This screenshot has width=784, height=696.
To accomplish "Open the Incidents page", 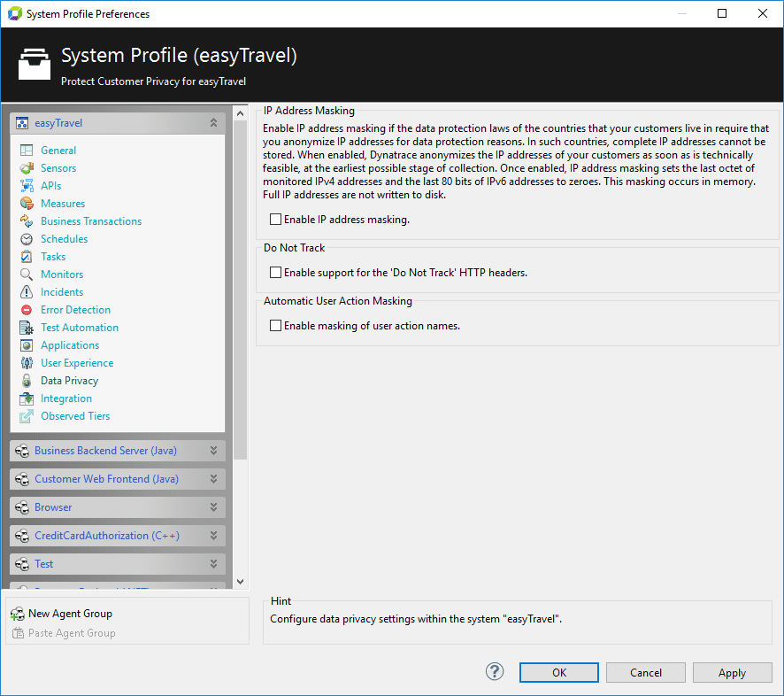I will click(62, 292).
